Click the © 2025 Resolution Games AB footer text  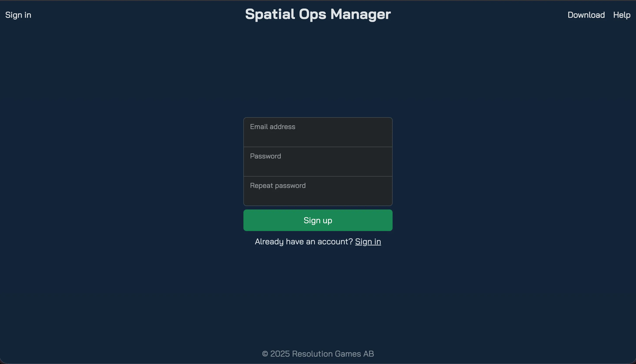[x=318, y=354]
